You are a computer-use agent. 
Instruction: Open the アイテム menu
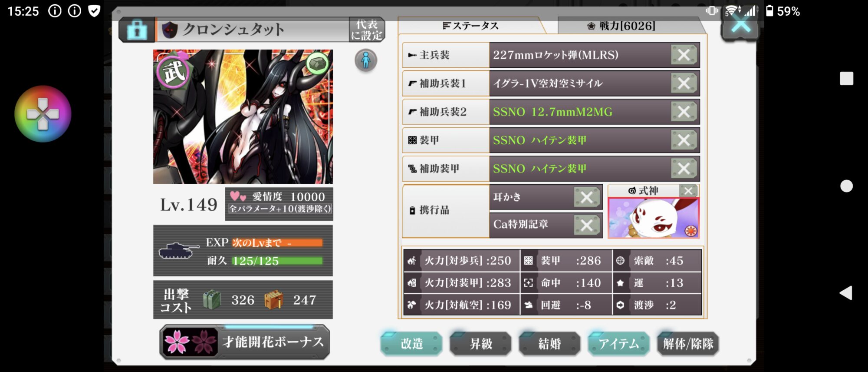(619, 344)
